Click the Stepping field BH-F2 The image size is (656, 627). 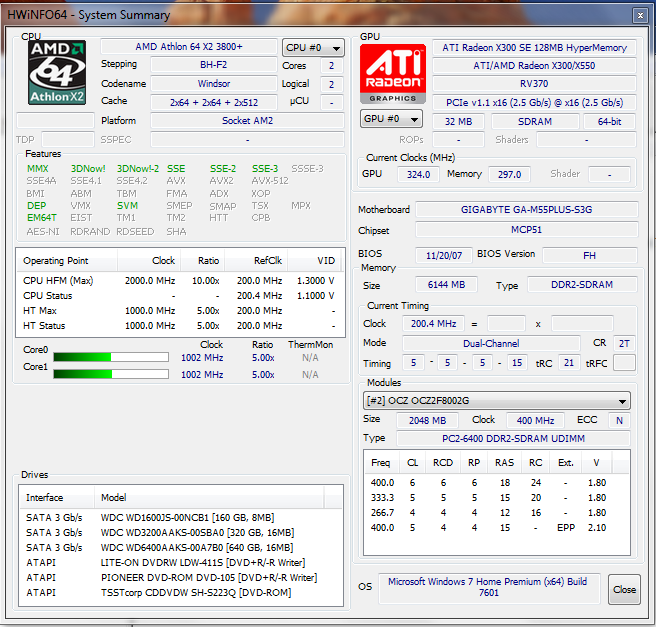pyautogui.click(x=213, y=65)
